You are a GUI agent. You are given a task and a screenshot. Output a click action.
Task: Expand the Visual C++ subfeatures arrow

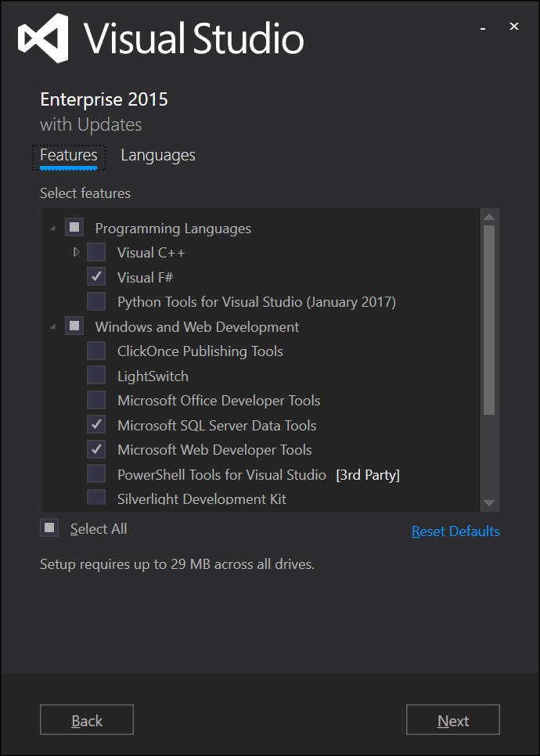coord(76,252)
